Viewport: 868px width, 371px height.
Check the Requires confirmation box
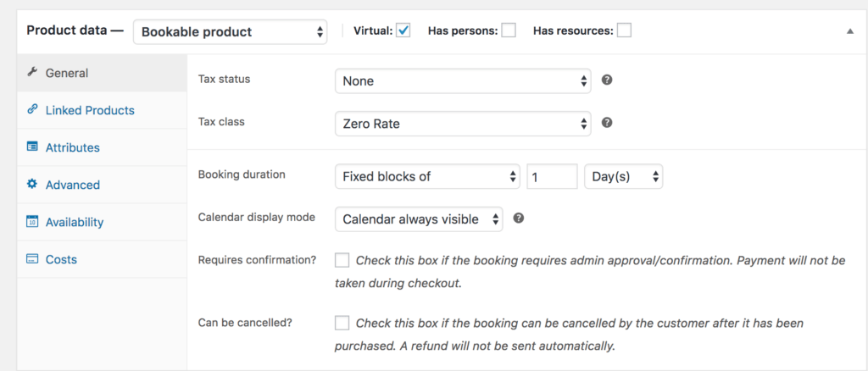(342, 260)
